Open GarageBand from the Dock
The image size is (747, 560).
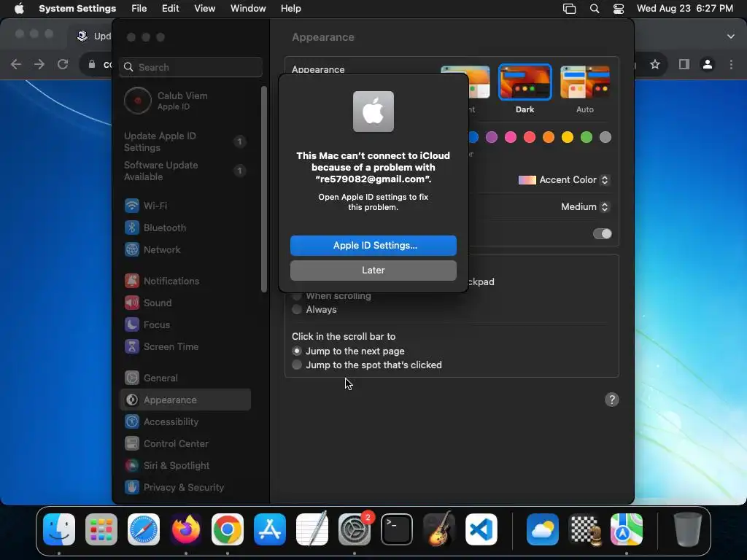tap(438, 529)
